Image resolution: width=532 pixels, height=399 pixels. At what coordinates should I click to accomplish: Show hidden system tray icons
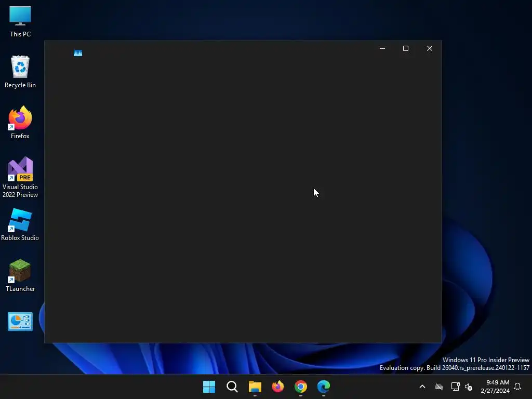pyautogui.click(x=422, y=387)
